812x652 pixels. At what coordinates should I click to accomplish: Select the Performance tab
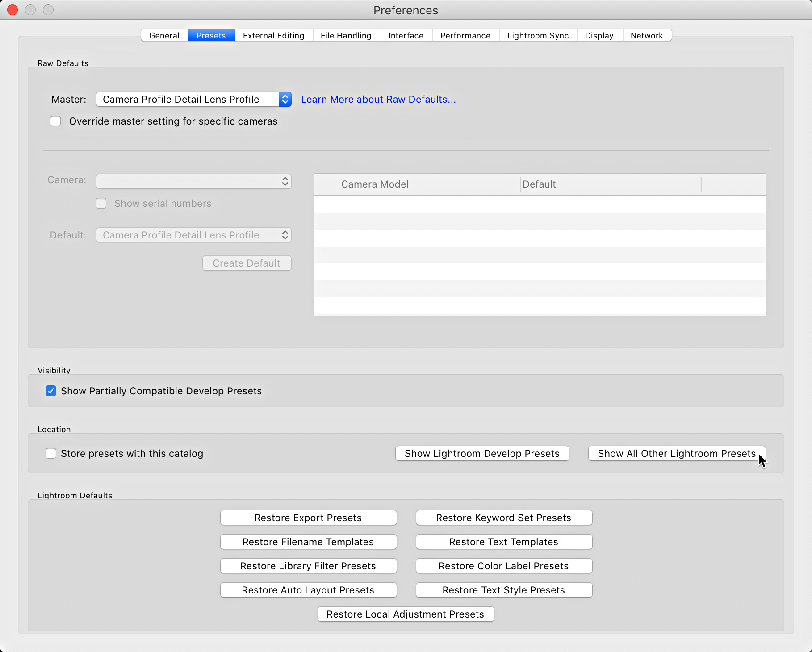point(465,35)
